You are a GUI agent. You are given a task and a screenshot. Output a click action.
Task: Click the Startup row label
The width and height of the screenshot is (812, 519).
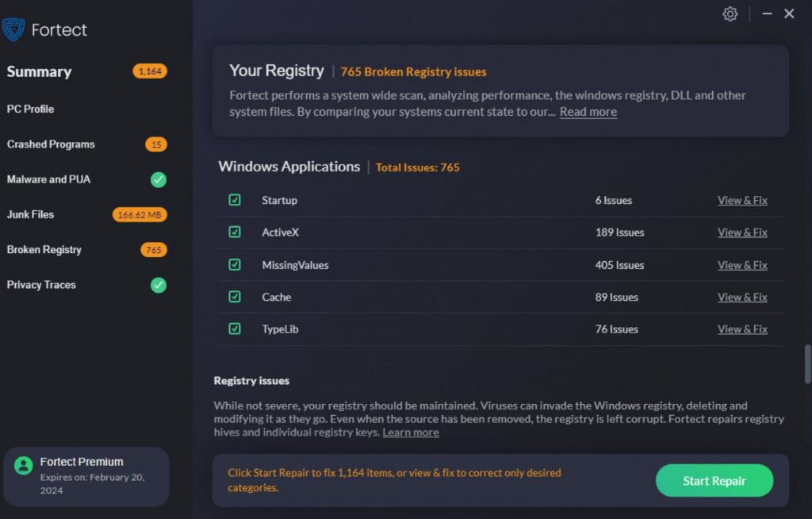(x=280, y=200)
